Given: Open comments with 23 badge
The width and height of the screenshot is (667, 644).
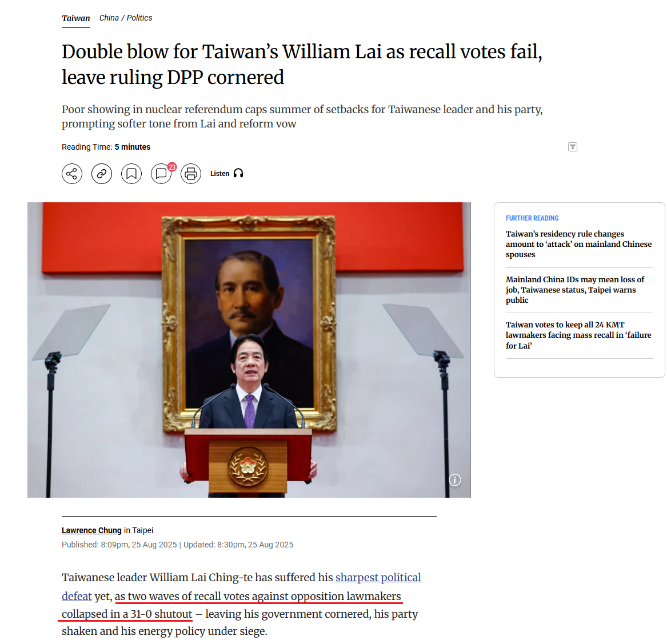Looking at the screenshot, I should pos(162,174).
